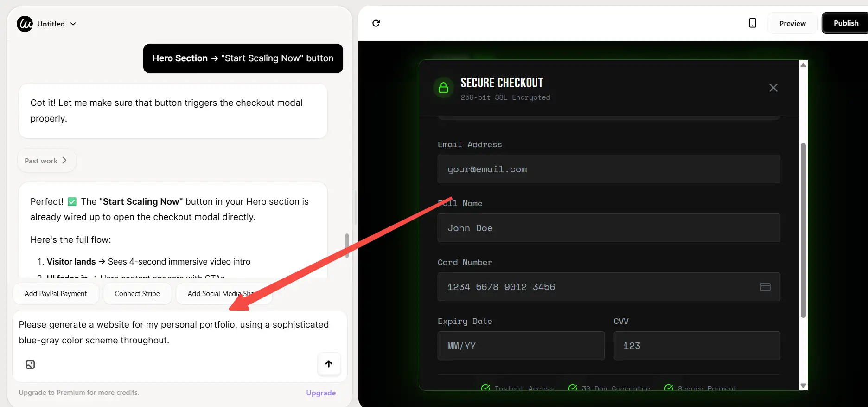This screenshot has height=407, width=868.
Task: Focus the Email Address field
Action: [x=608, y=169]
